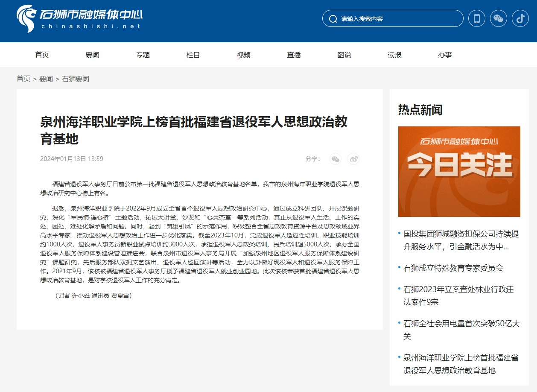Viewport: 537px width, 392px height.
Task: Click 石狮要闻 breadcrumb link
Action: 76,79
